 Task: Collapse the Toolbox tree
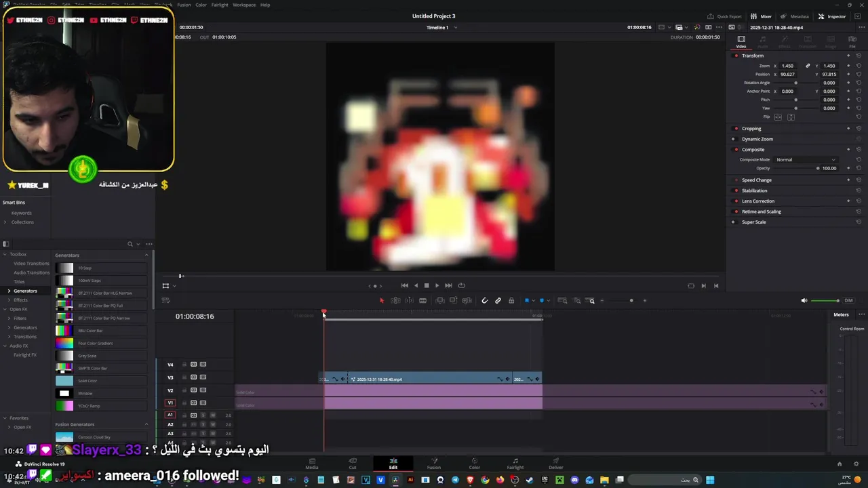(5, 254)
